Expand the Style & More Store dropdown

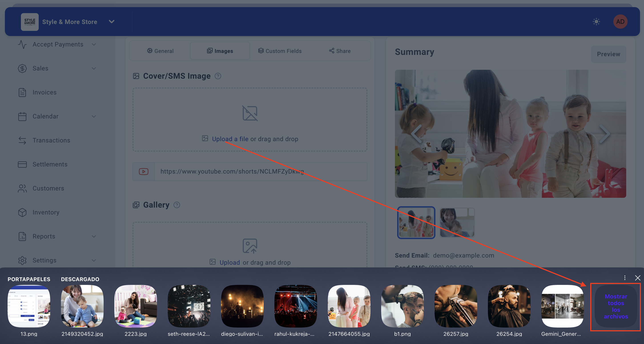click(111, 22)
